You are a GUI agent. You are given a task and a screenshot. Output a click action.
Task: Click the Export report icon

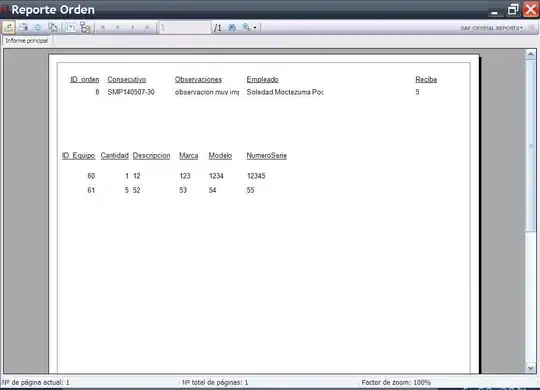(x=9, y=28)
